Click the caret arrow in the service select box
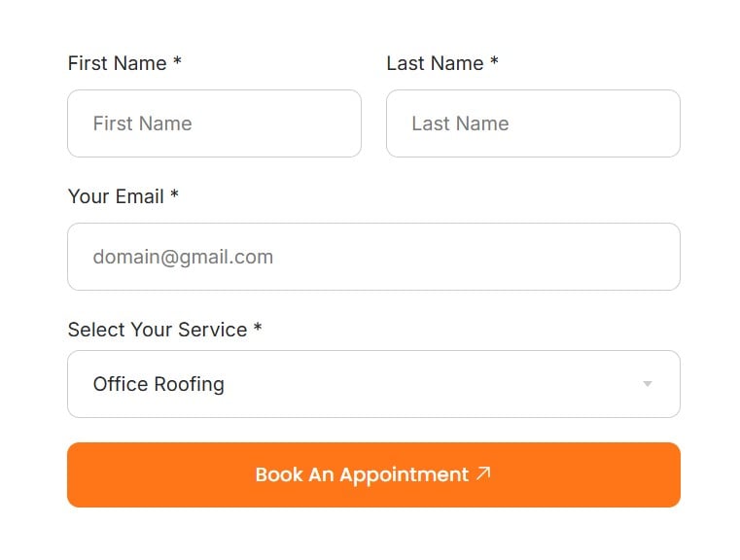The image size is (740, 560). tap(648, 384)
